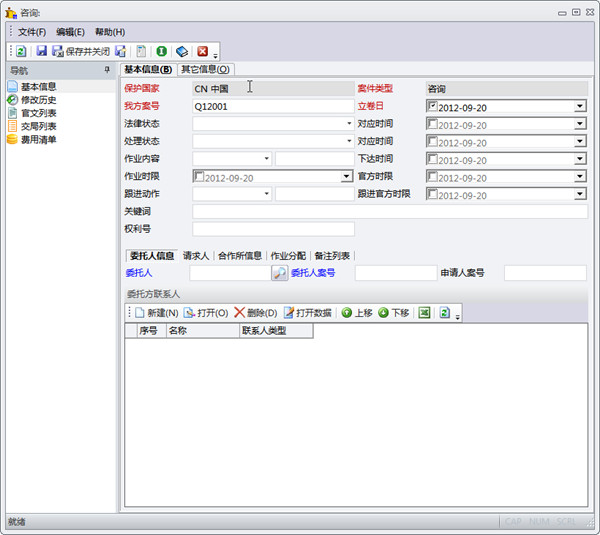Open the 帮助(H) menu
Image resolution: width=600 pixels, height=535 pixels.
(x=110, y=32)
